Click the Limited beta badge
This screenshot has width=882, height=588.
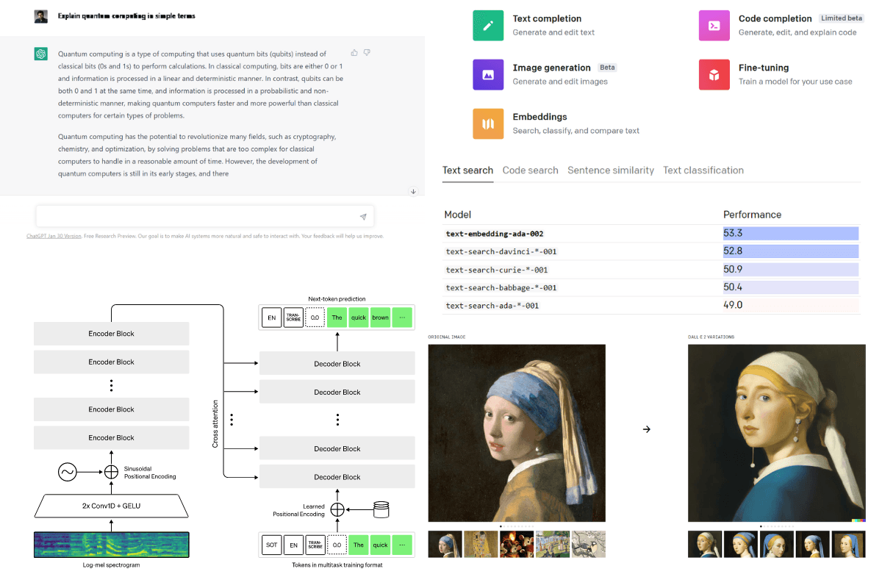click(840, 18)
